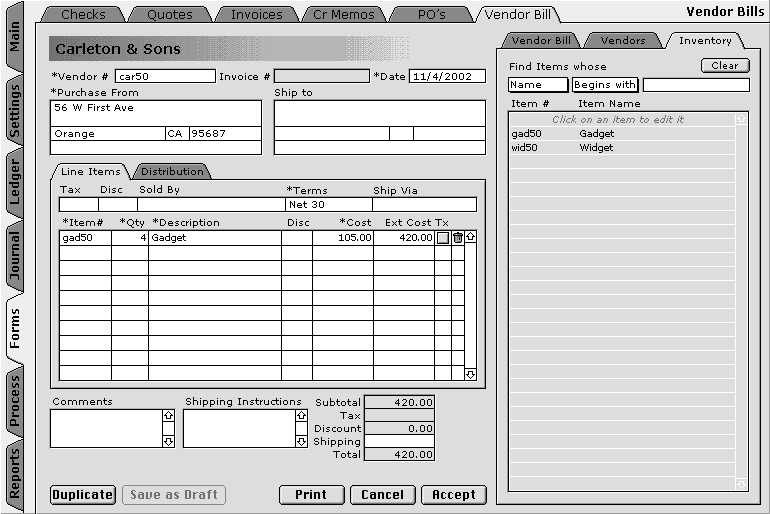Select the Inventory tab in right panel

pos(705,41)
